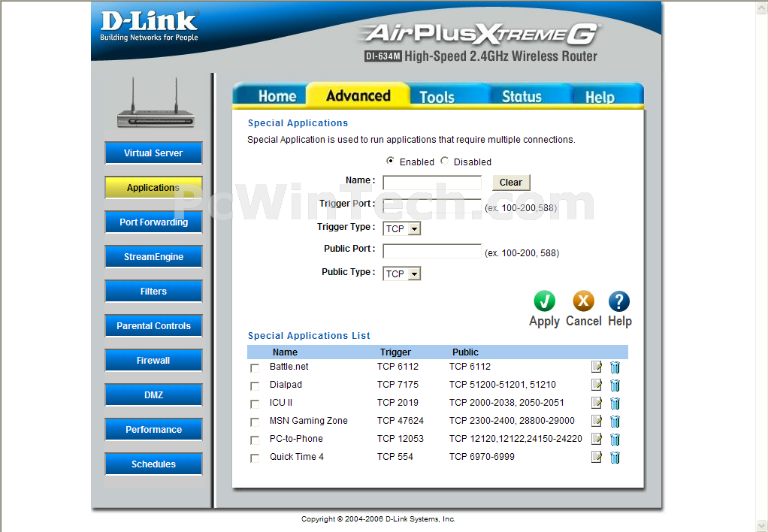
Task: Edit the Battle.net entry
Action: [x=596, y=367]
